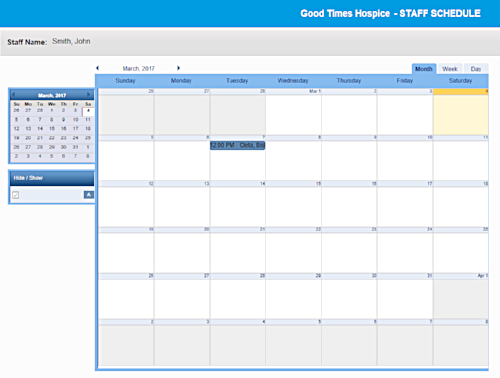Click mini calendar's previous month arrow
Image resolution: width=500 pixels, height=378 pixels.
pos(14,95)
